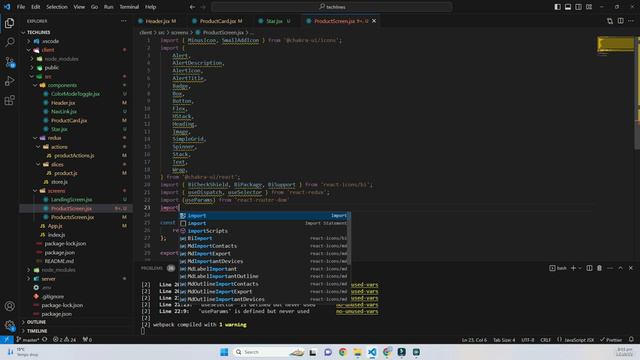Viewport: 640px width, 360px height.
Task: Open LandingScreen.jsx in the explorer
Action: tap(71, 200)
